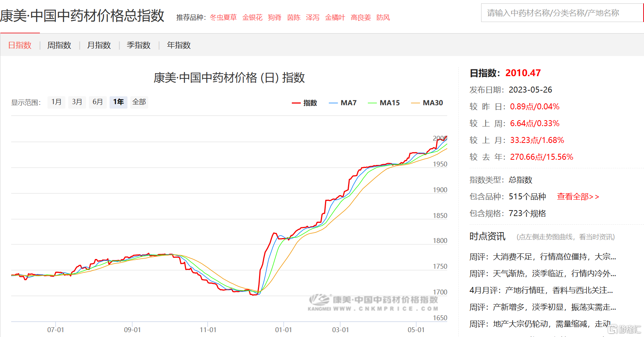Click the 总指数 type value
644x337 pixels.
[x=521, y=180]
